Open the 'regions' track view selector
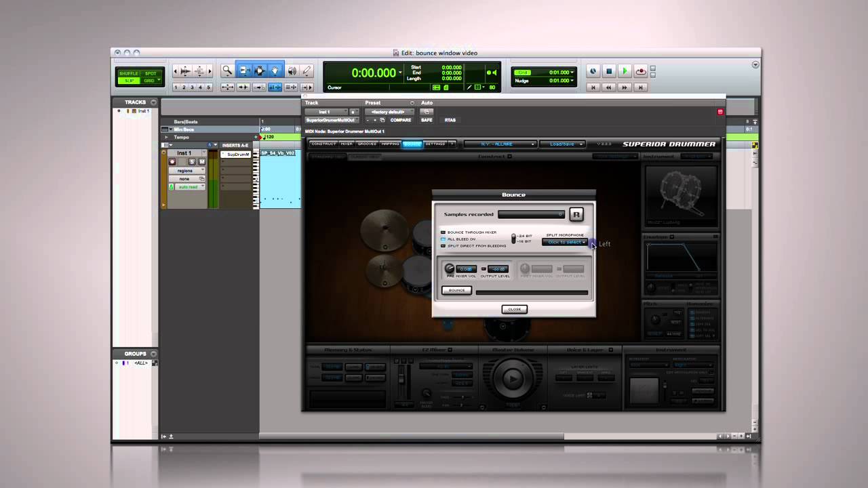The image size is (868, 488). coord(187,171)
